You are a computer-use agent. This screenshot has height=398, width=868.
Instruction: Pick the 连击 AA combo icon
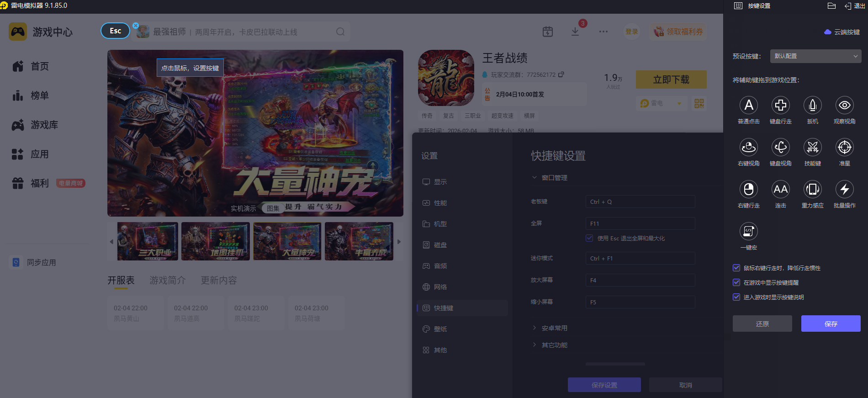[780, 189]
